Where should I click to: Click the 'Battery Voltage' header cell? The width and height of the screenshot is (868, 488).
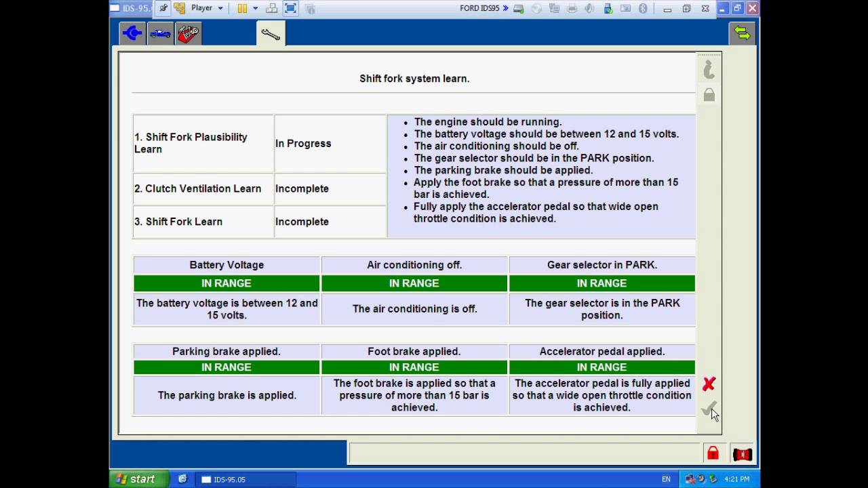click(226, 265)
